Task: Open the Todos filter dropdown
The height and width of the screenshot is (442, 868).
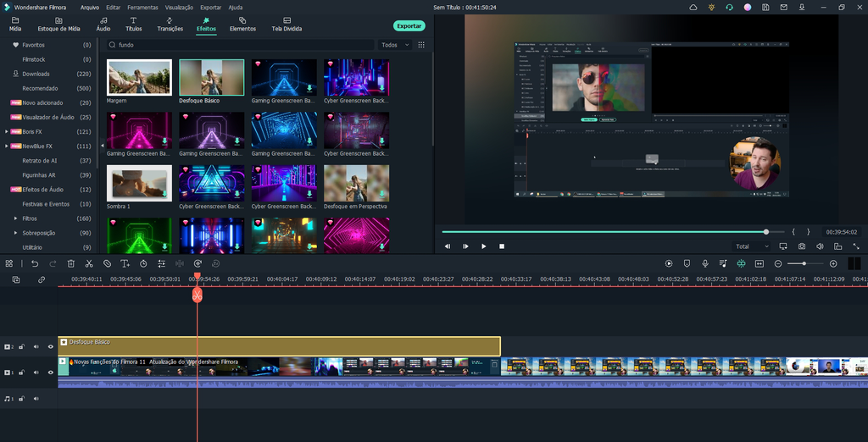Action: point(395,45)
